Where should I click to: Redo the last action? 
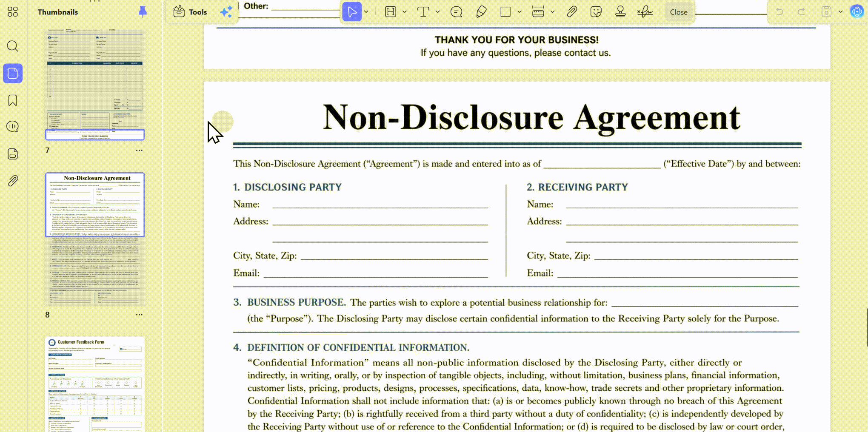(801, 12)
